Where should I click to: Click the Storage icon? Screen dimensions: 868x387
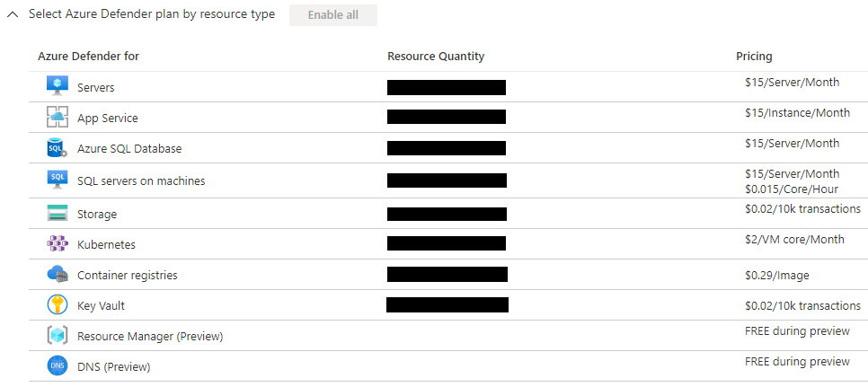point(57,214)
